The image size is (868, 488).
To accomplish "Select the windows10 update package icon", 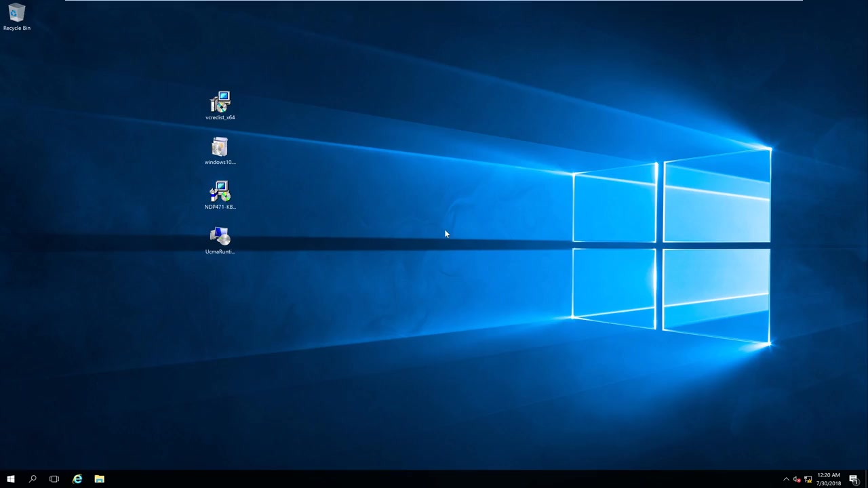I will click(220, 151).
